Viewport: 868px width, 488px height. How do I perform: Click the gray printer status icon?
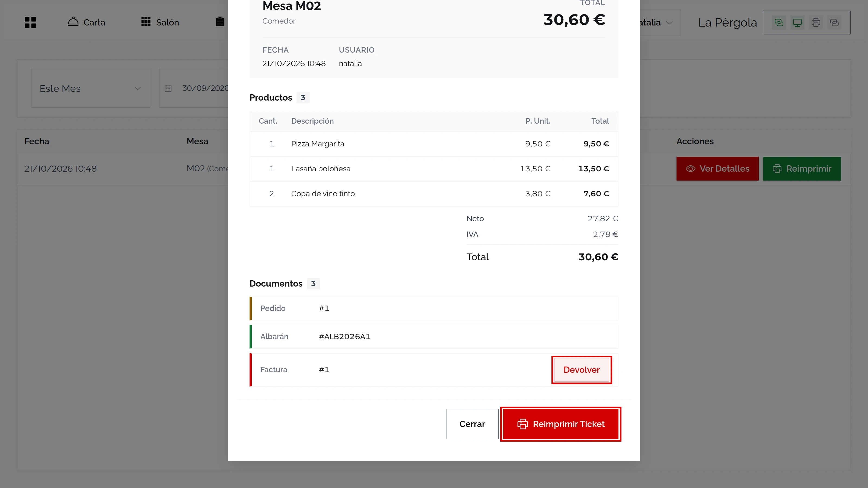816,23
